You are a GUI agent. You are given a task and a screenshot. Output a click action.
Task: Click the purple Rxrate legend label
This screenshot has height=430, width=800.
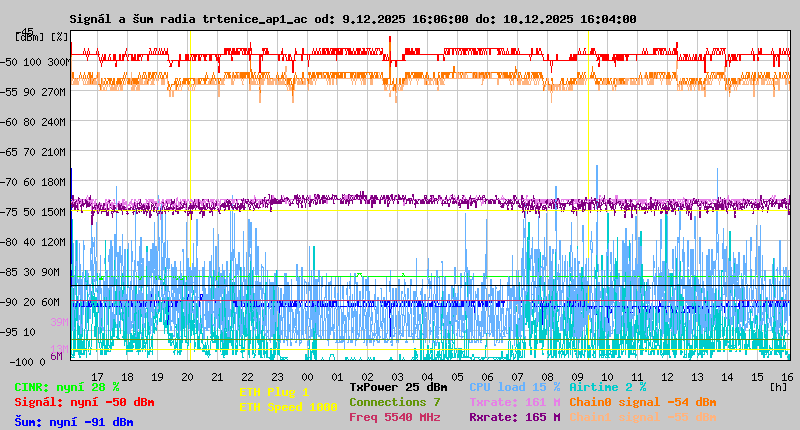tap(514, 417)
